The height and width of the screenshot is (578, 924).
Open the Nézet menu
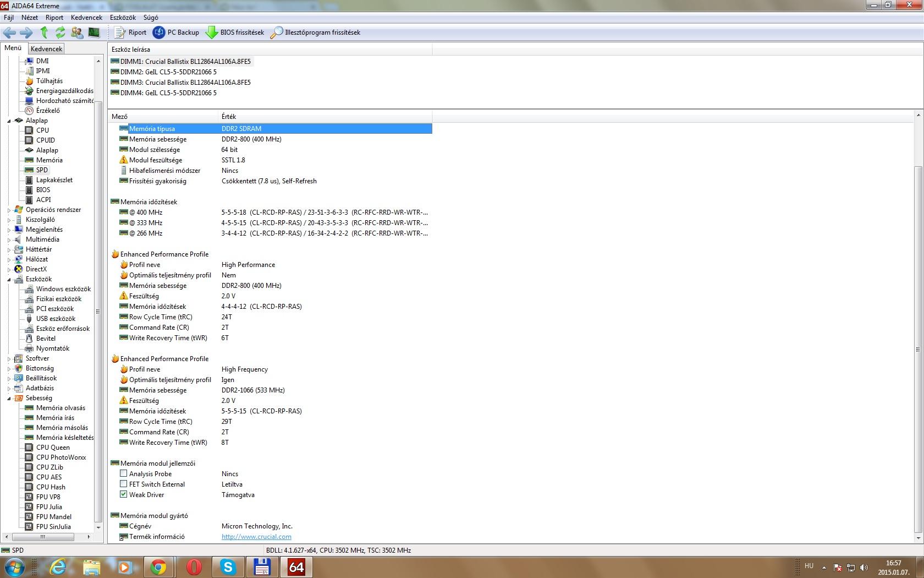[30, 18]
